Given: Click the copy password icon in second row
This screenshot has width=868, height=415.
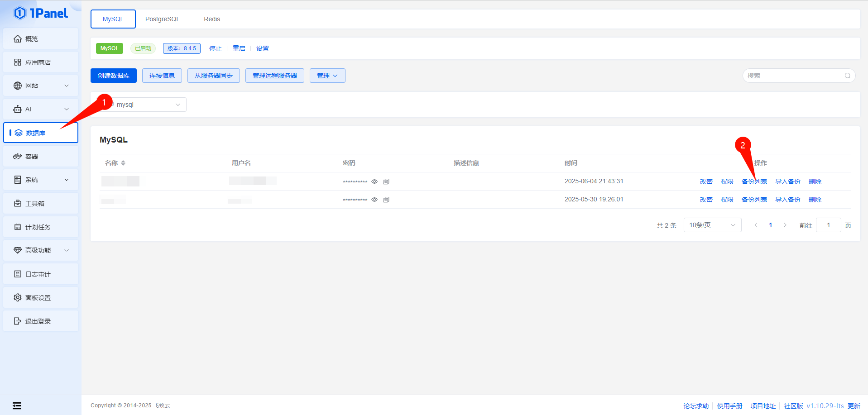Looking at the screenshot, I should coord(386,200).
